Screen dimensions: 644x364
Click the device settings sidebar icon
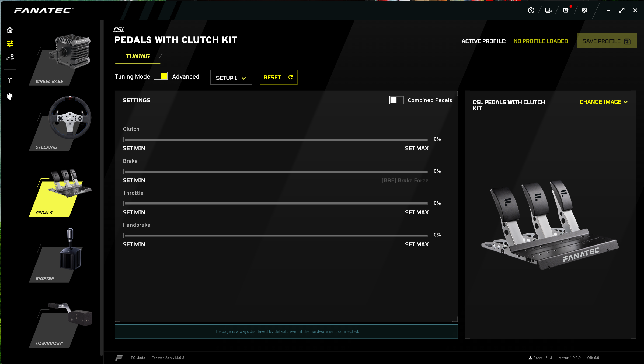point(10,57)
